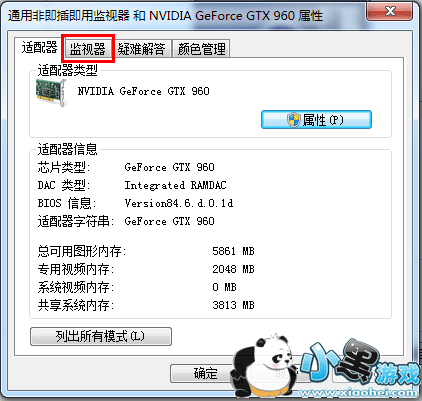Click the 5861 MB total graphics memory value

click(x=233, y=251)
